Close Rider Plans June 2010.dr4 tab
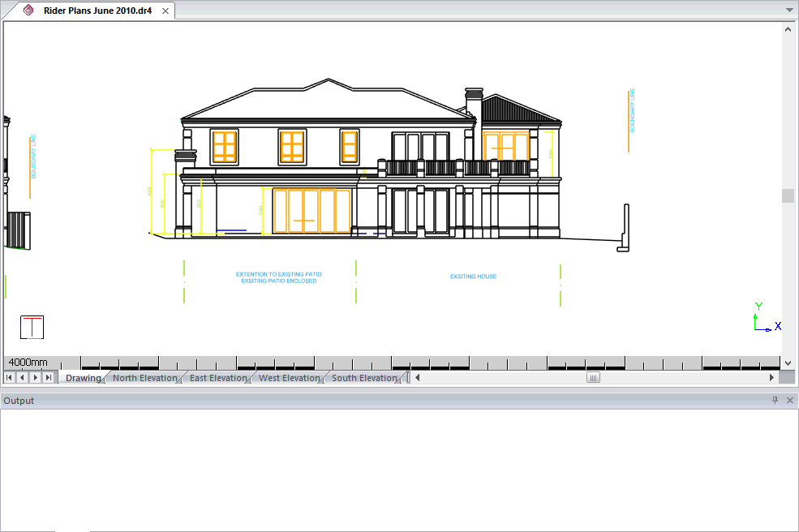Image resolution: width=799 pixels, height=532 pixels. coord(165,11)
